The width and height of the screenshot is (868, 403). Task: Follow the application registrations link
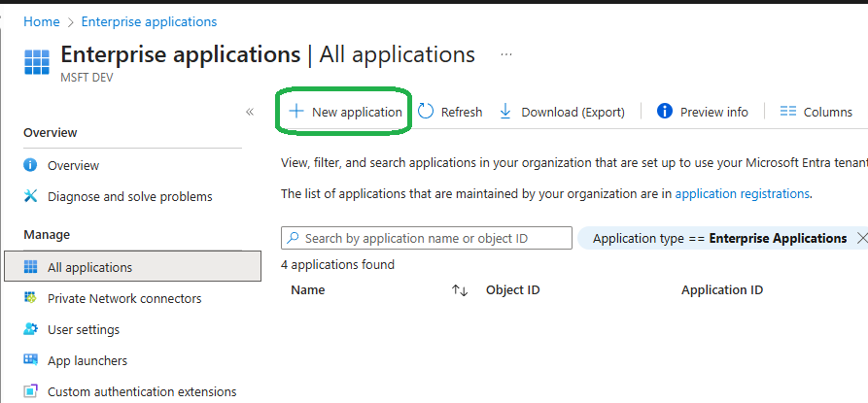(x=742, y=193)
